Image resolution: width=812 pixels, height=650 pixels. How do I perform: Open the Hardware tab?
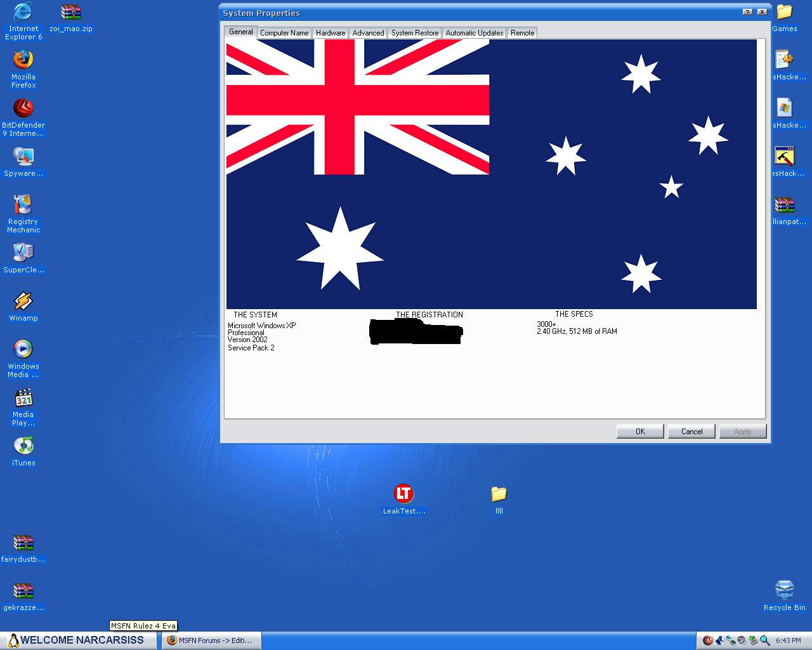click(x=331, y=33)
